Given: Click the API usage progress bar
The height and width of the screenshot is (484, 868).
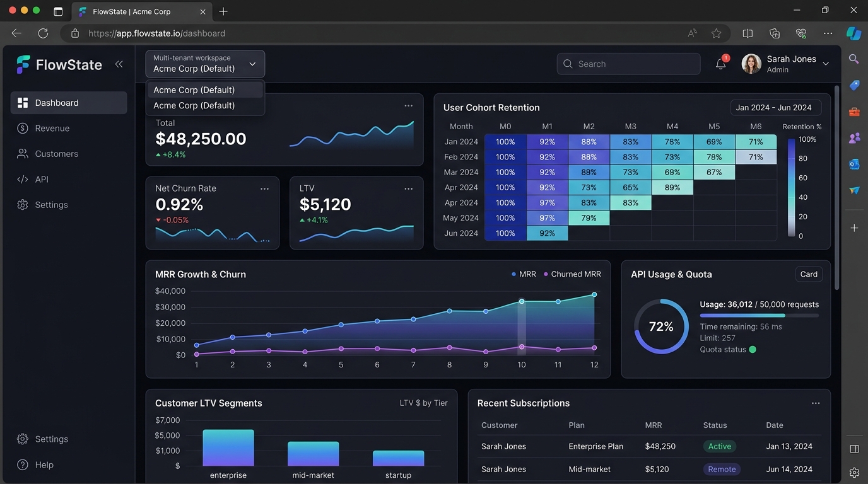Looking at the screenshot, I should pos(759,315).
